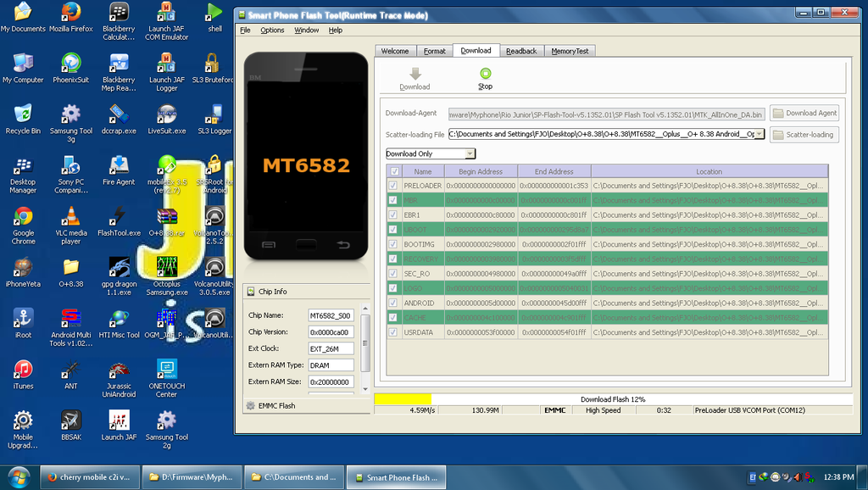The height and width of the screenshot is (490, 868).
Task: Click the Scatter-loading button
Action: (804, 135)
